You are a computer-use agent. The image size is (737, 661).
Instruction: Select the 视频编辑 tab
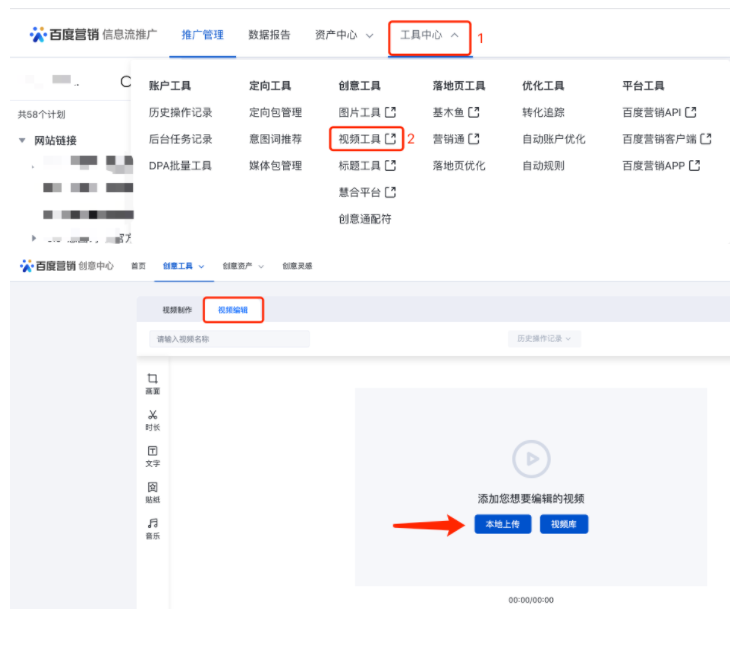point(233,310)
